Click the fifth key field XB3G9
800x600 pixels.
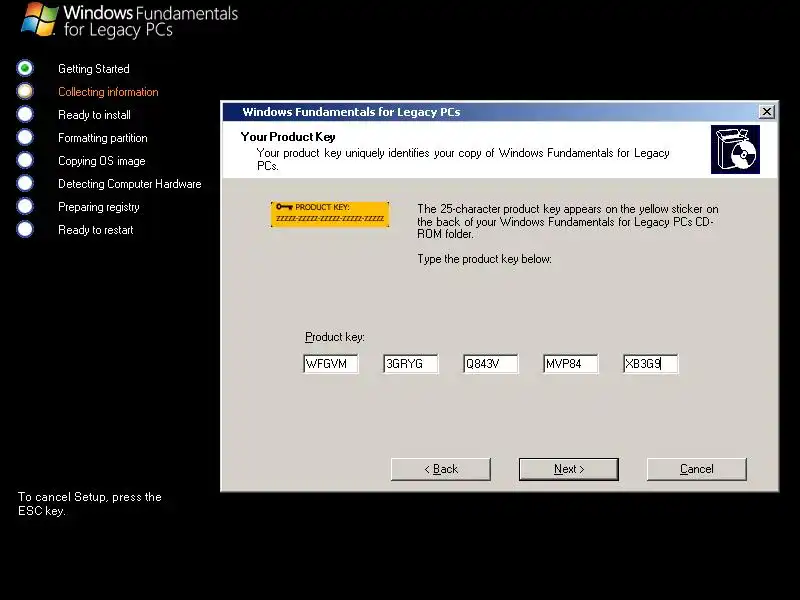click(x=651, y=364)
